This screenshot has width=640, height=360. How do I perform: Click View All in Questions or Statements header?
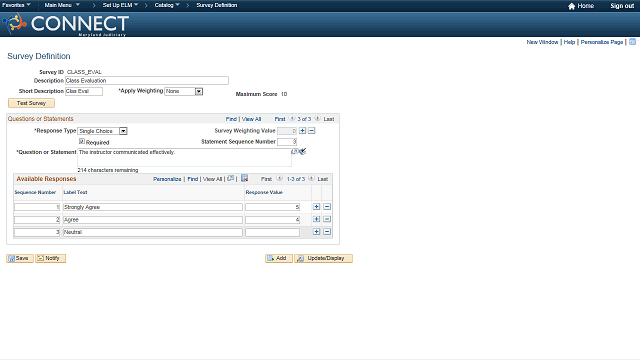click(251, 119)
